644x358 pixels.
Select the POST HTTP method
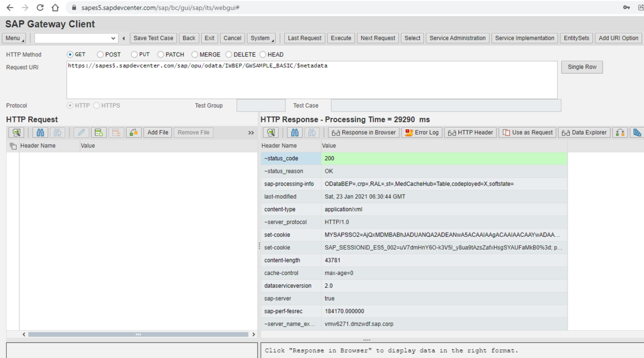point(100,55)
